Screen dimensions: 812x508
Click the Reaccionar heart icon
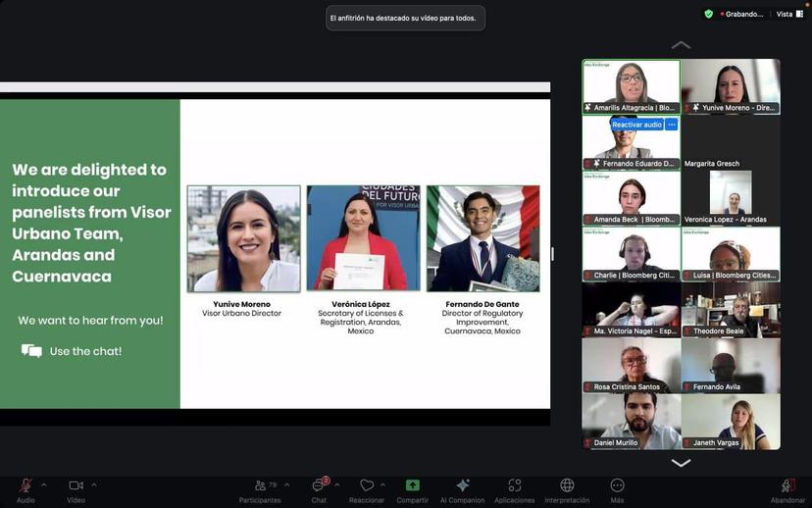(366, 486)
